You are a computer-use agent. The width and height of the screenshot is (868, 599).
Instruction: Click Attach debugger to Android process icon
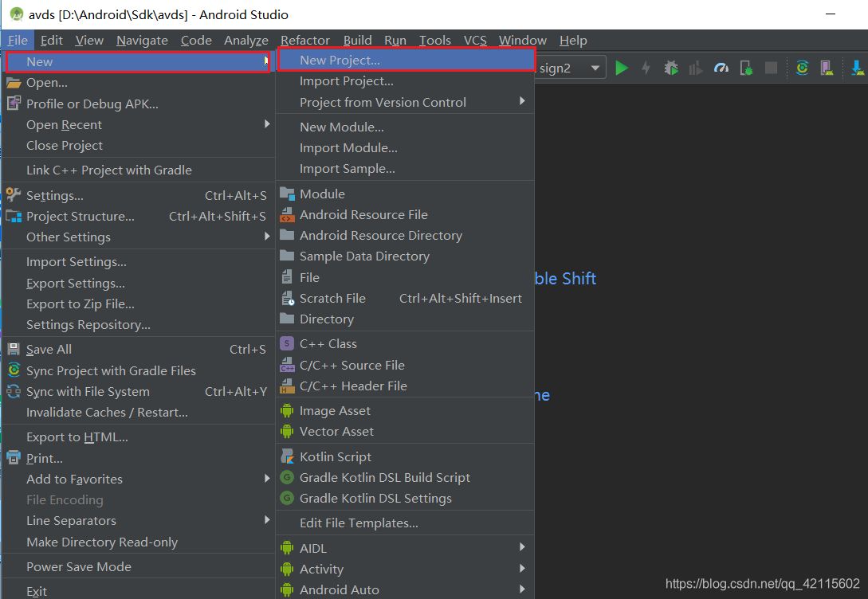point(746,68)
